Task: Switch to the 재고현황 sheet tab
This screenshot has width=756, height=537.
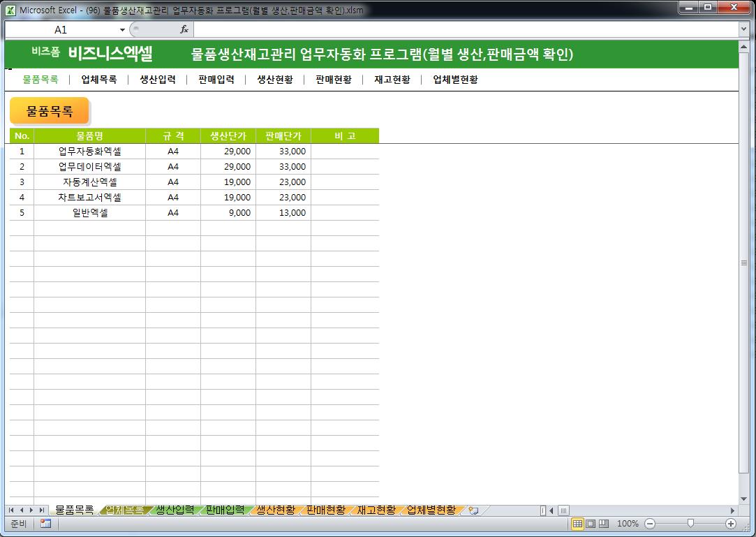Action: pos(376,510)
